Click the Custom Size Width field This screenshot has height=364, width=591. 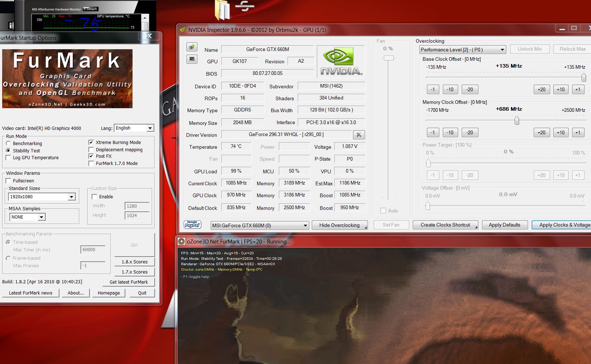(x=137, y=206)
